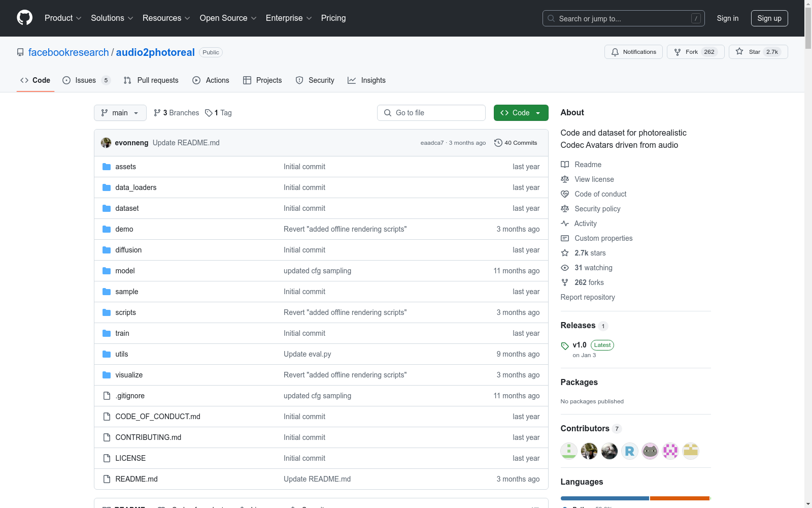Open Code of conduct heart icon
The image size is (812, 508).
[x=565, y=194]
